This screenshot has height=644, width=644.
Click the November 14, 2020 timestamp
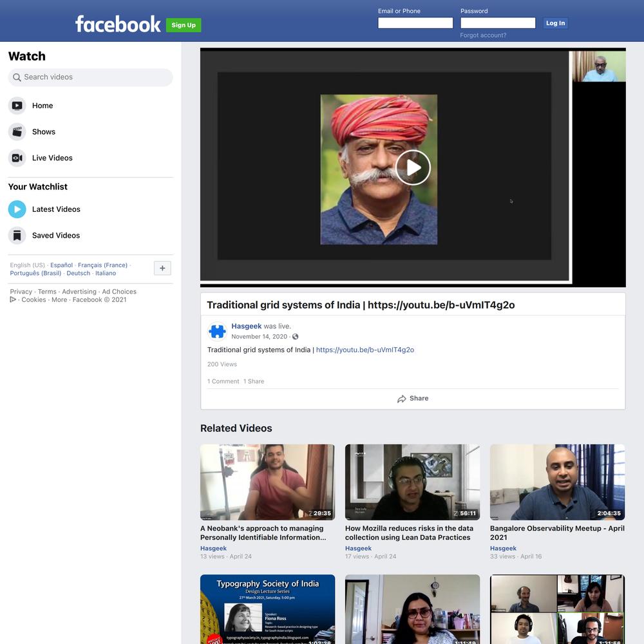[x=259, y=337]
